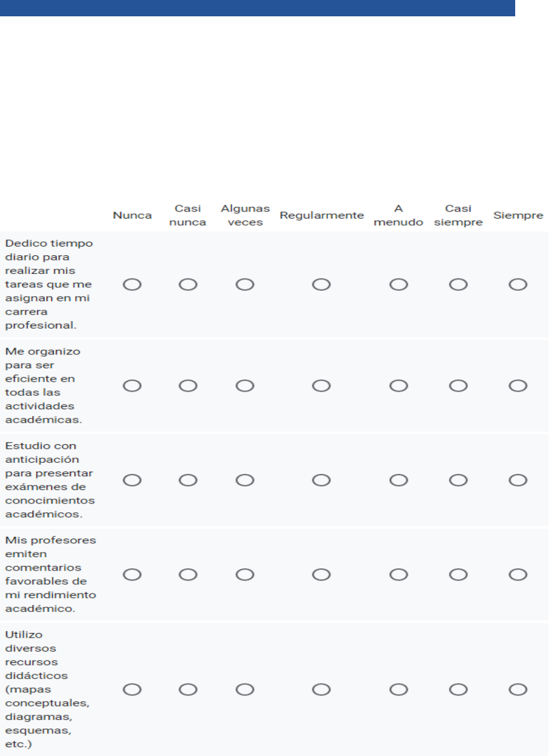
Task: Choose 'A menudo' for 'Dedico tiempo diario' row
Action: pos(399,284)
